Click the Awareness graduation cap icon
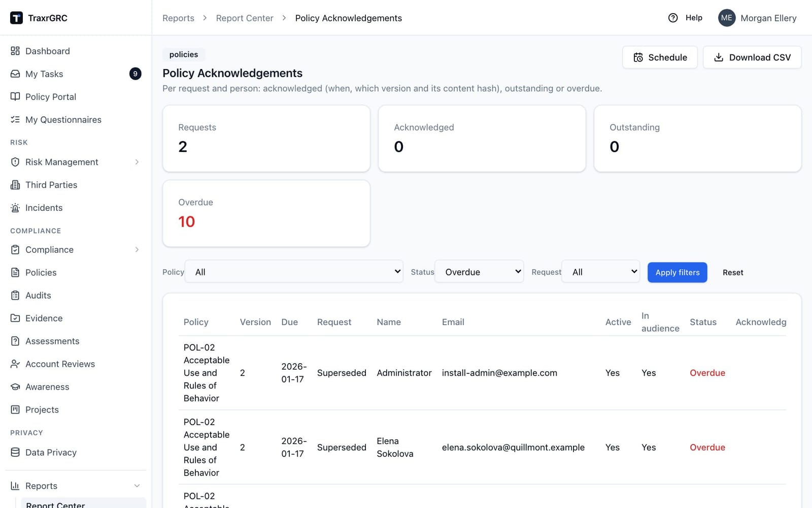Screen dimensions: 812x508 pyautogui.click(x=15, y=387)
